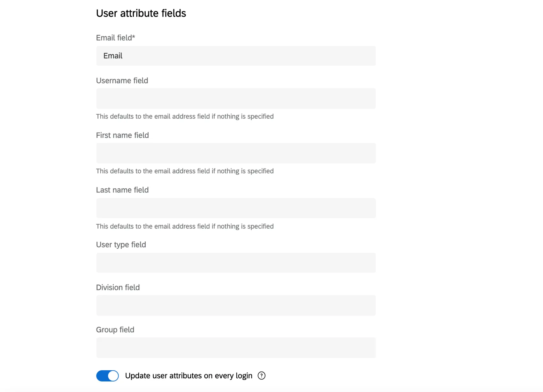Viewport: 543px width, 392px height.
Task: Click the Group field label
Action: click(x=115, y=329)
